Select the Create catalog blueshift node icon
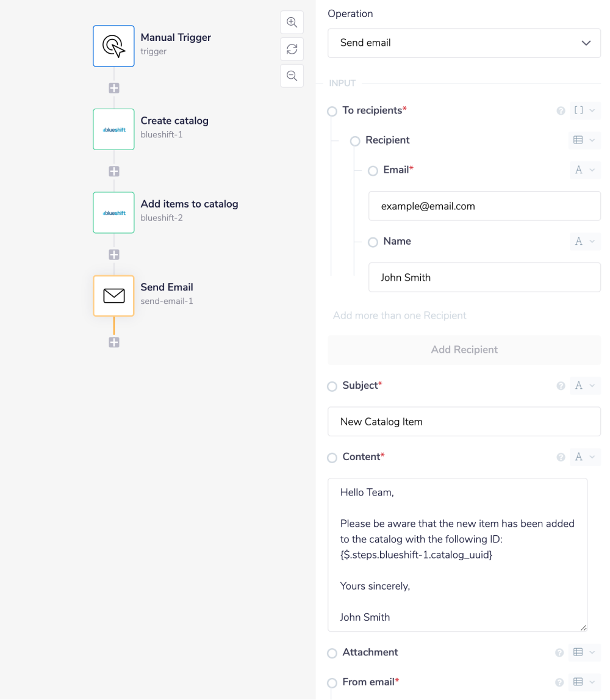 (113, 129)
